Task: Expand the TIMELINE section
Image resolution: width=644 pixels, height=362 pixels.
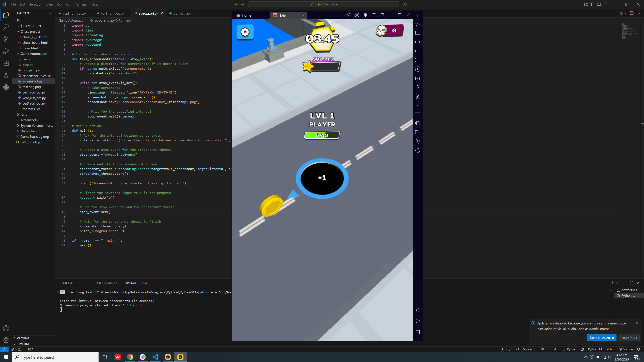Action: (23, 344)
